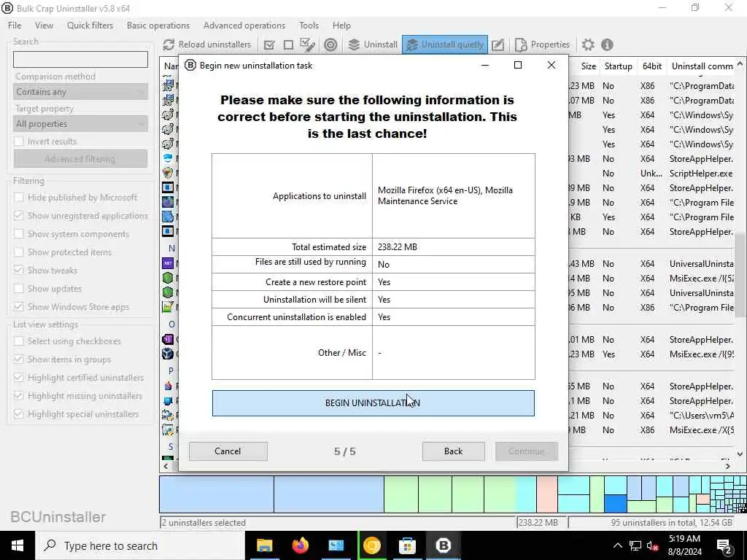Toggle Select using checkboxes option
This screenshot has height=560, width=747.
click(18, 341)
